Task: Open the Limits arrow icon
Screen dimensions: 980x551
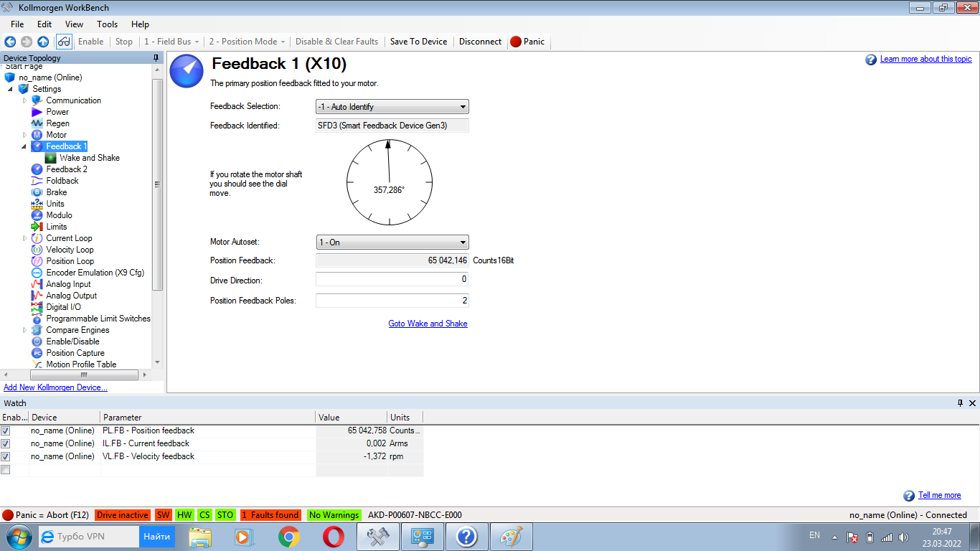Action: pos(37,227)
